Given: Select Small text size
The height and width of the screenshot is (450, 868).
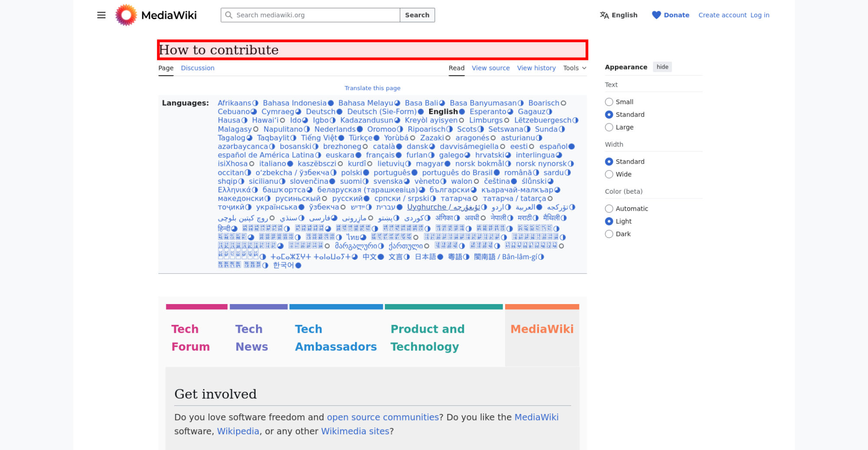Looking at the screenshot, I should [609, 102].
